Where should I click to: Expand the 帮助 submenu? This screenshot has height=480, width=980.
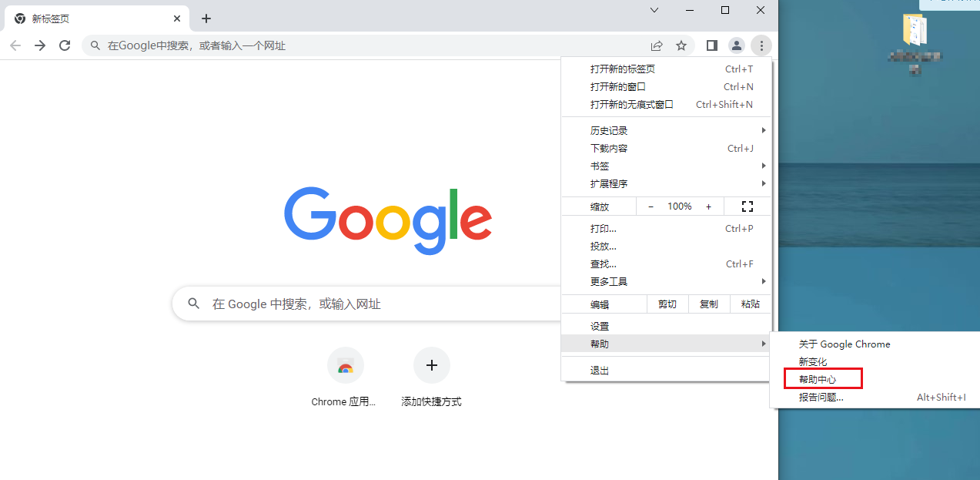click(x=666, y=344)
